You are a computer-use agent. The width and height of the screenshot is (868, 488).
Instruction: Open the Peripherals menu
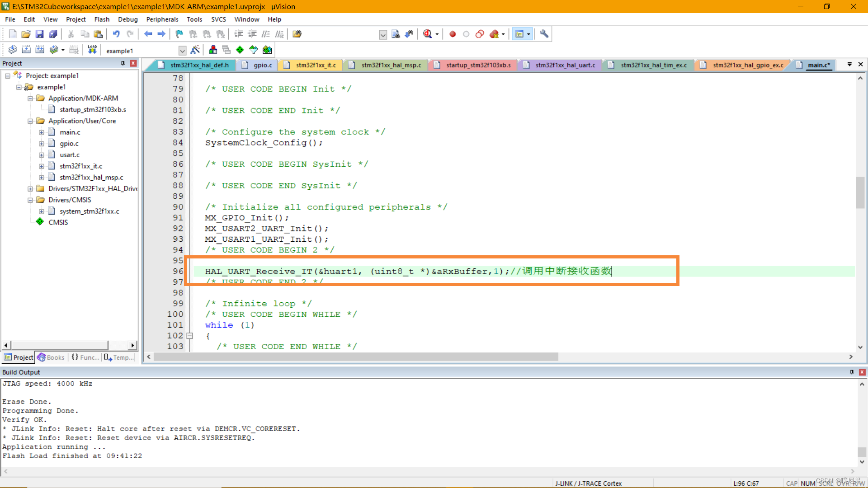point(162,19)
